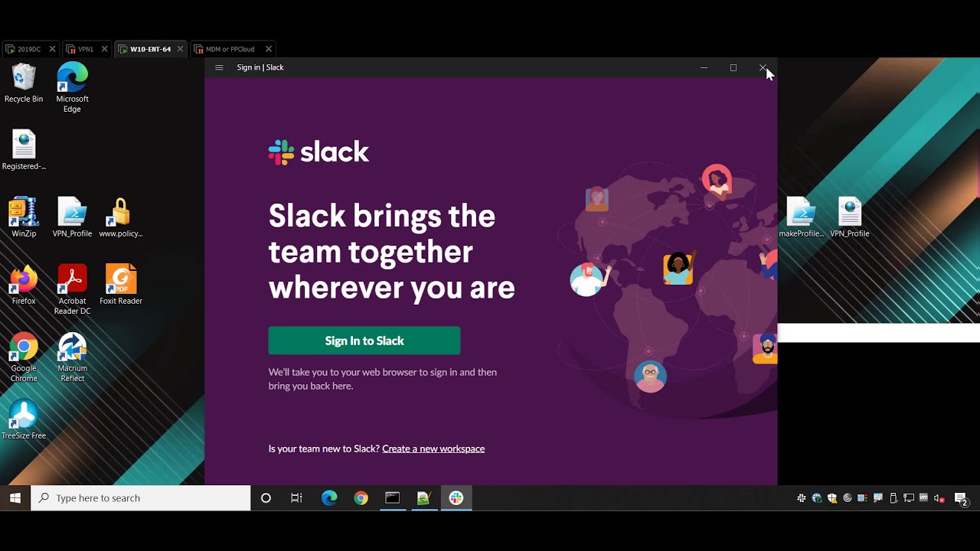Minimize the Slack window

[x=704, y=67]
